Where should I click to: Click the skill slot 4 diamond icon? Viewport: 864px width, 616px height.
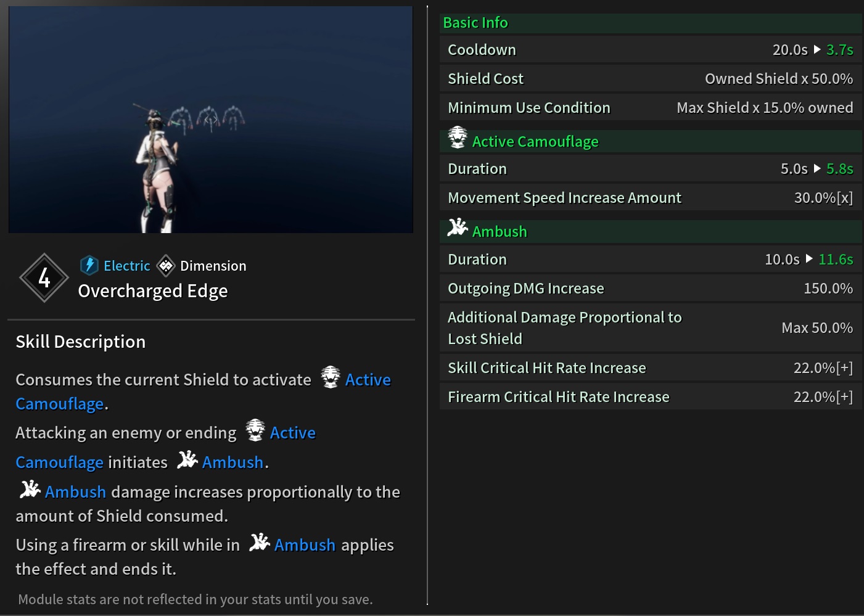point(44,277)
